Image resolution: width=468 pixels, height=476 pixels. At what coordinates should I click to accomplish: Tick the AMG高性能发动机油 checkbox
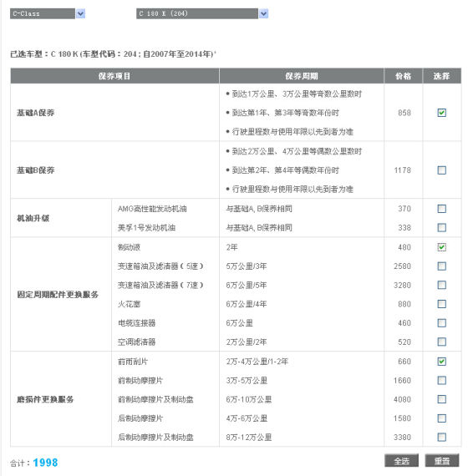[x=441, y=209]
